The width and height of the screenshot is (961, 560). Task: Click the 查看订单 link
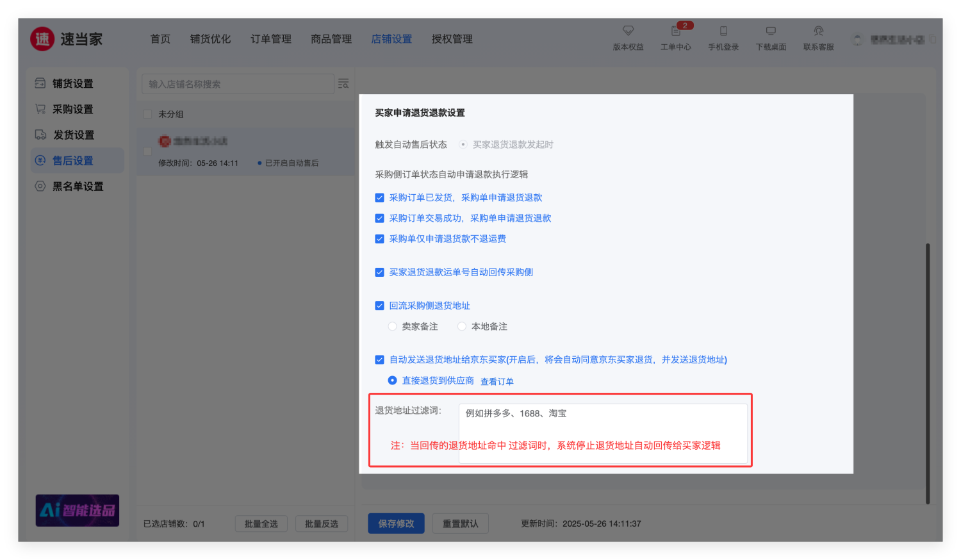click(497, 382)
